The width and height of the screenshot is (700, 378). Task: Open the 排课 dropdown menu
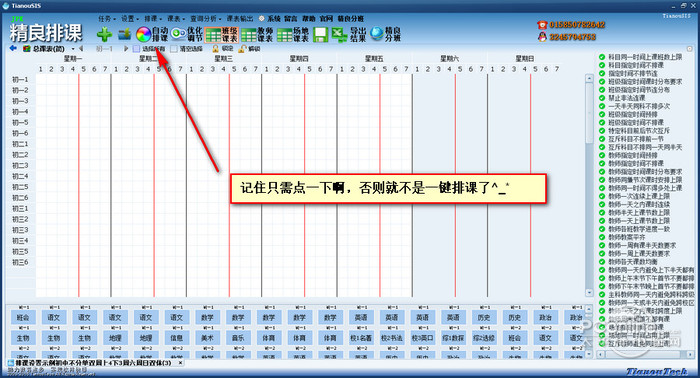pyautogui.click(x=153, y=19)
